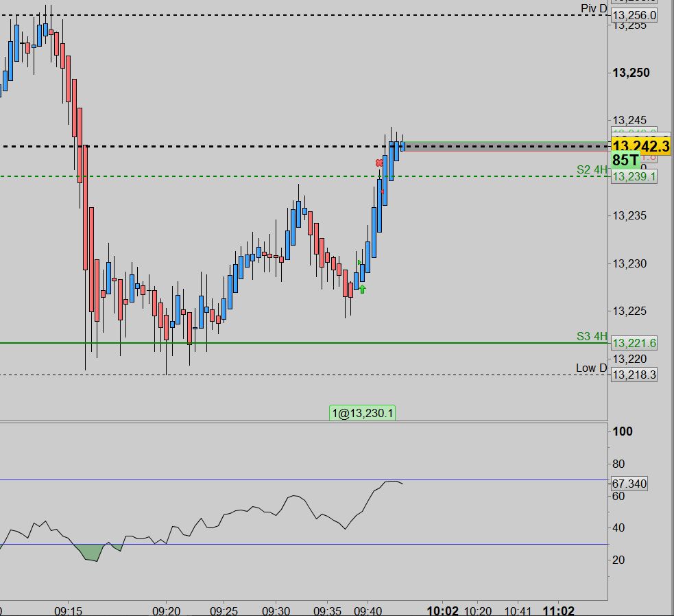Click the 09:20 time axis label
Image resolution: width=674 pixels, height=616 pixels.
(x=167, y=611)
